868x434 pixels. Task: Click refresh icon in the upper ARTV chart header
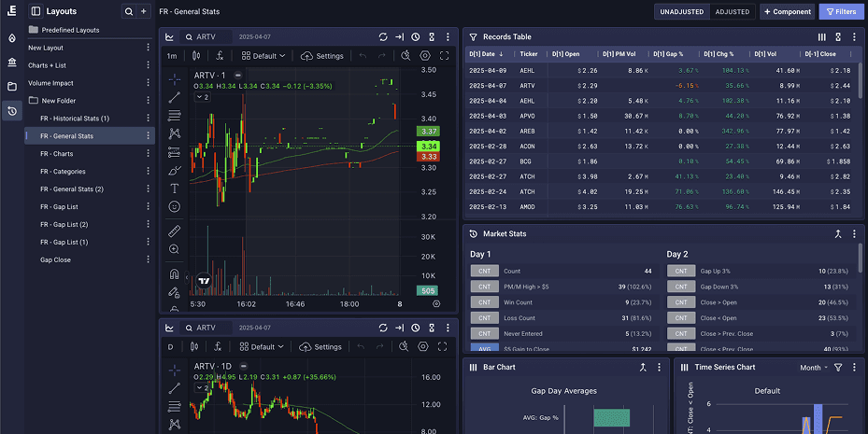click(x=383, y=37)
